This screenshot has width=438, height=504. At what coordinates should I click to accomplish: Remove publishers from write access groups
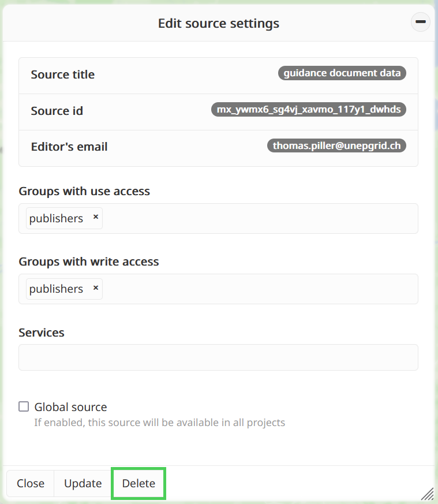[96, 288]
